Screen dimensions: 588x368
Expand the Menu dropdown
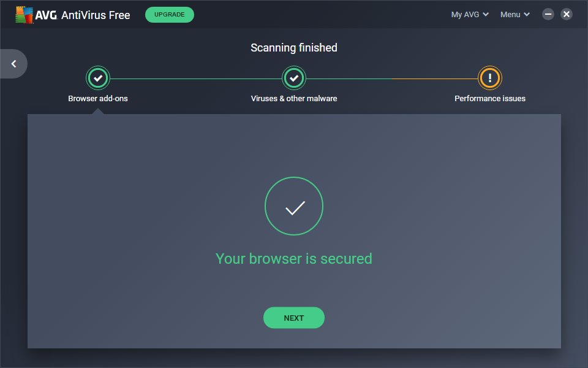514,15
